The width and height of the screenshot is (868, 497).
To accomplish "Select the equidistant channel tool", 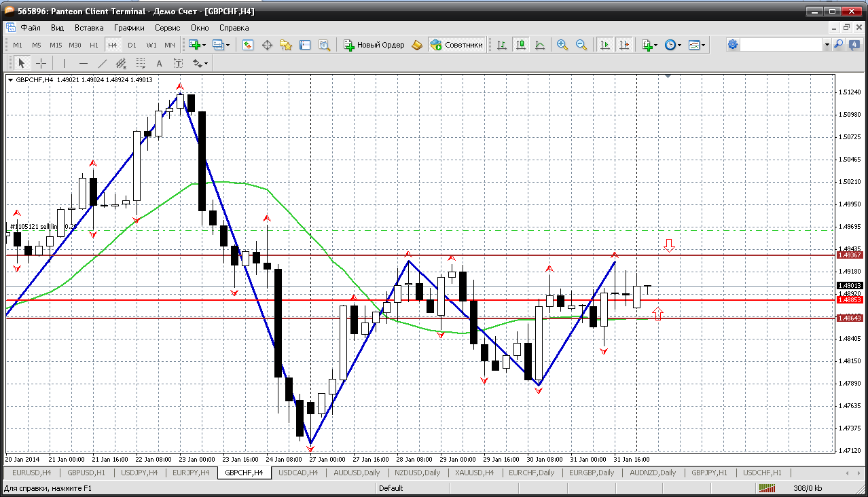I will click(122, 63).
